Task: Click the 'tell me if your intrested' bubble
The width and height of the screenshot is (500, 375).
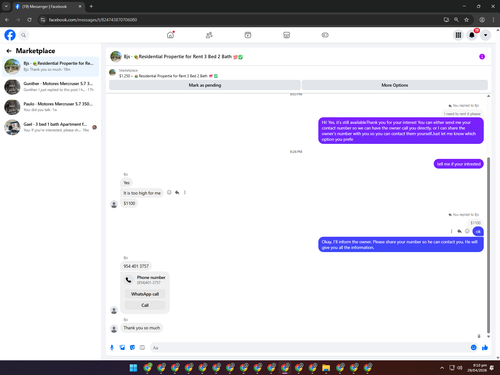Action: [459, 164]
